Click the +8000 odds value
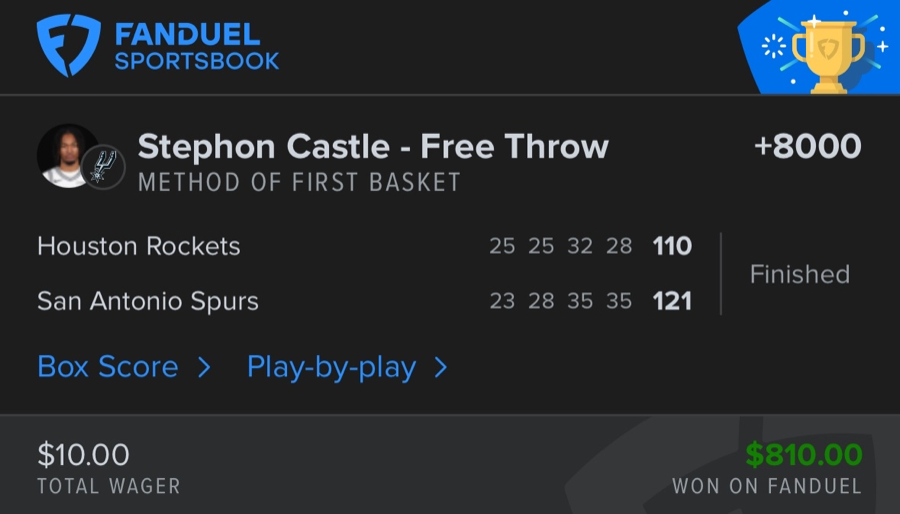 tap(807, 147)
